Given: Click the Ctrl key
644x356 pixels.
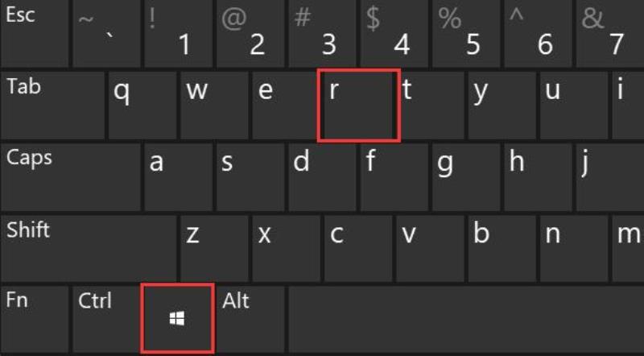Looking at the screenshot, I should [106, 319].
